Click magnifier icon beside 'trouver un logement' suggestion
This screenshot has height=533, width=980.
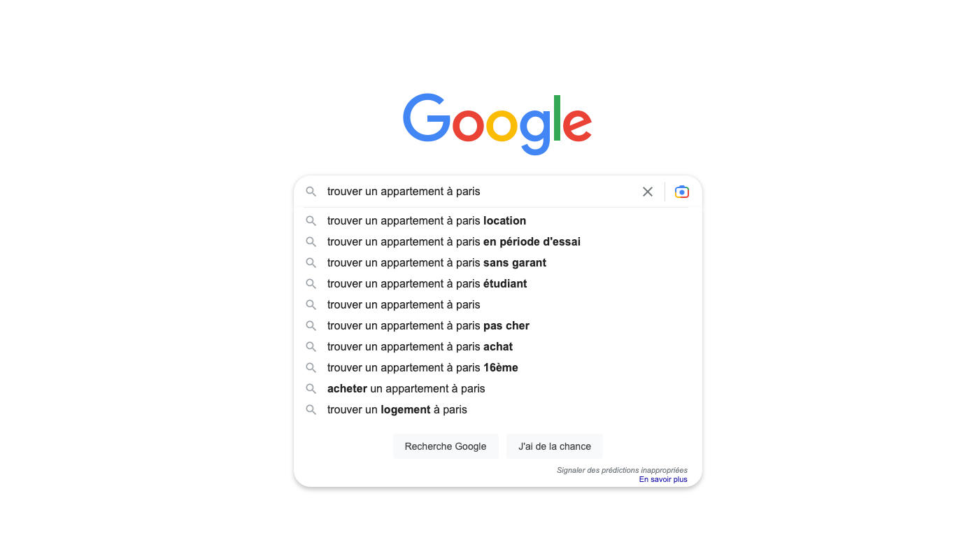[x=311, y=410]
